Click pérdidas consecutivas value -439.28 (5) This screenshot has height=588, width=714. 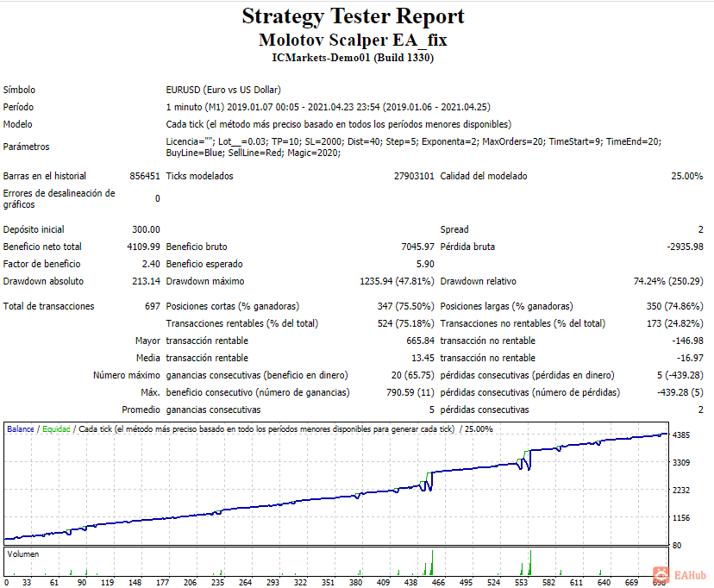pyautogui.click(x=680, y=393)
